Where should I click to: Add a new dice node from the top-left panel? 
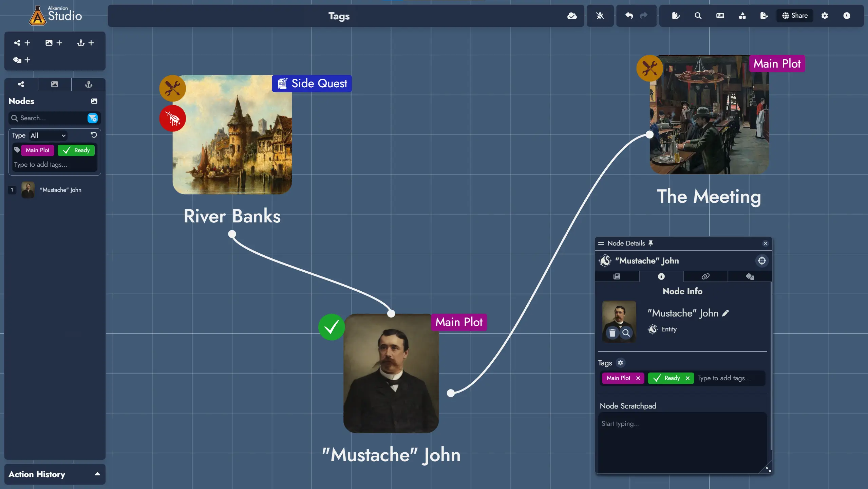[x=27, y=60]
